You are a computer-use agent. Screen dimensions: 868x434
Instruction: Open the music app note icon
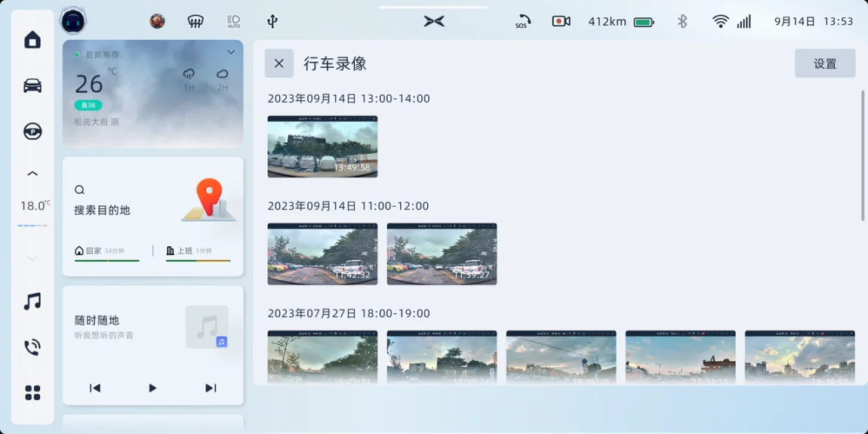point(32,302)
